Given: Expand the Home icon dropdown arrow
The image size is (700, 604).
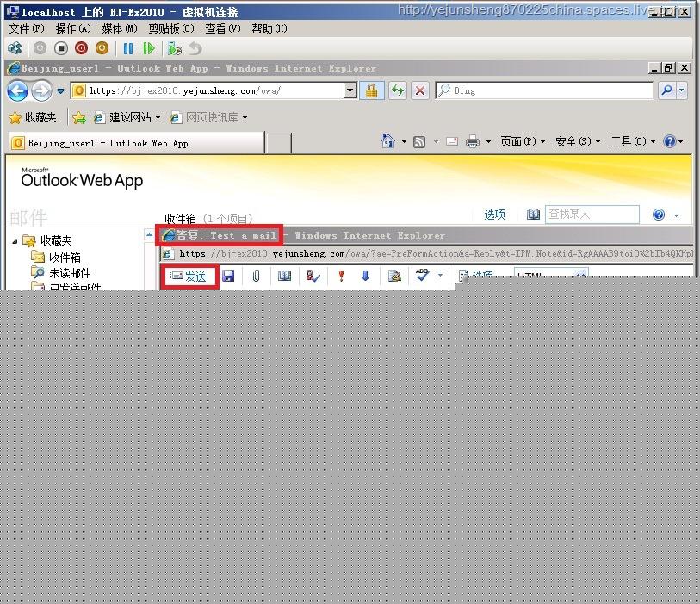Looking at the screenshot, I should coord(404,142).
